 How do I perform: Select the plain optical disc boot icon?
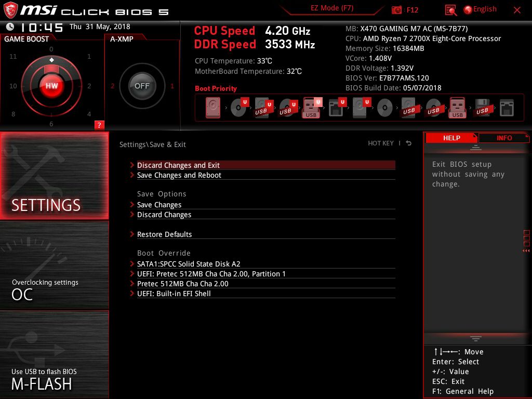tap(385, 108)
